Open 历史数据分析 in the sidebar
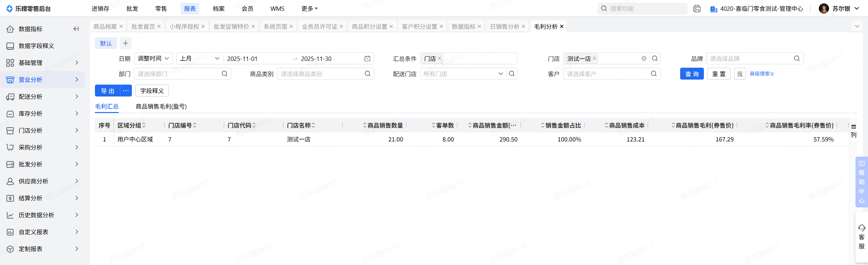The width and height of the screenshot is (868, 265). (42, 215)
